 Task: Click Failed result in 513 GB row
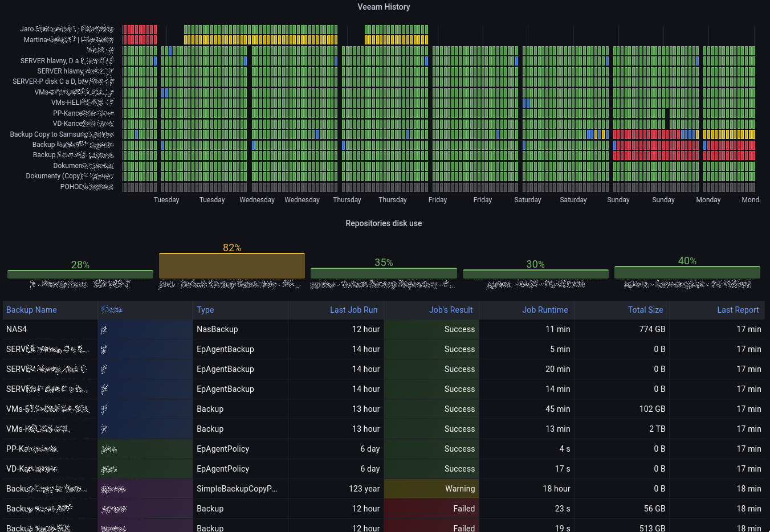[x=431, y=526]
